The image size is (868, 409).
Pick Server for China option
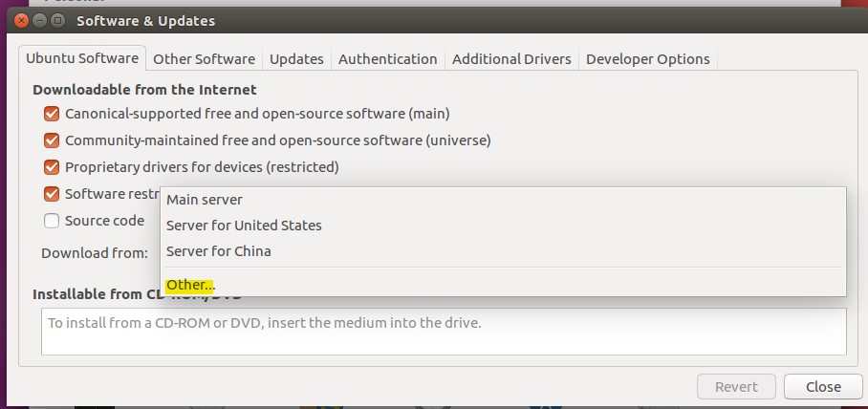pyautogui.click(x=218, y=251)
